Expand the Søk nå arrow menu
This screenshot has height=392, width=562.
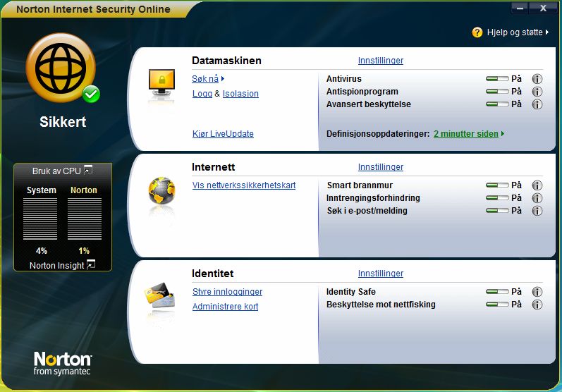[x=223, y=79]
